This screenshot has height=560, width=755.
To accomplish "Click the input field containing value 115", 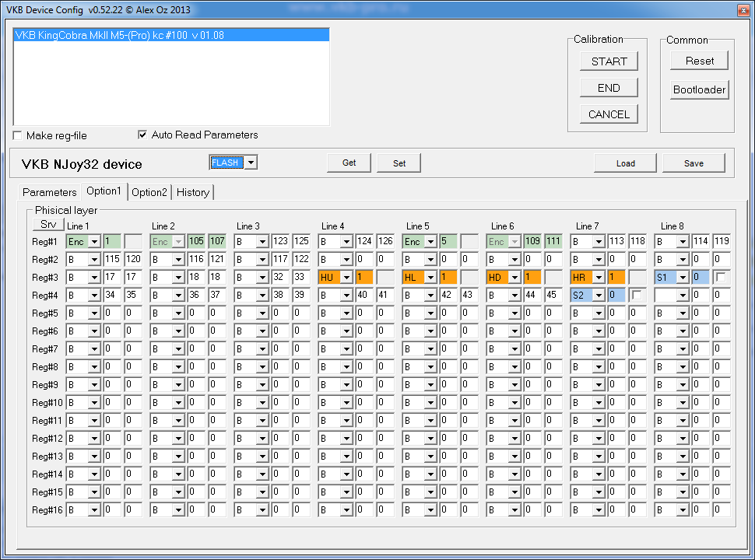I will pyautogui.click(x=112, y=259).
